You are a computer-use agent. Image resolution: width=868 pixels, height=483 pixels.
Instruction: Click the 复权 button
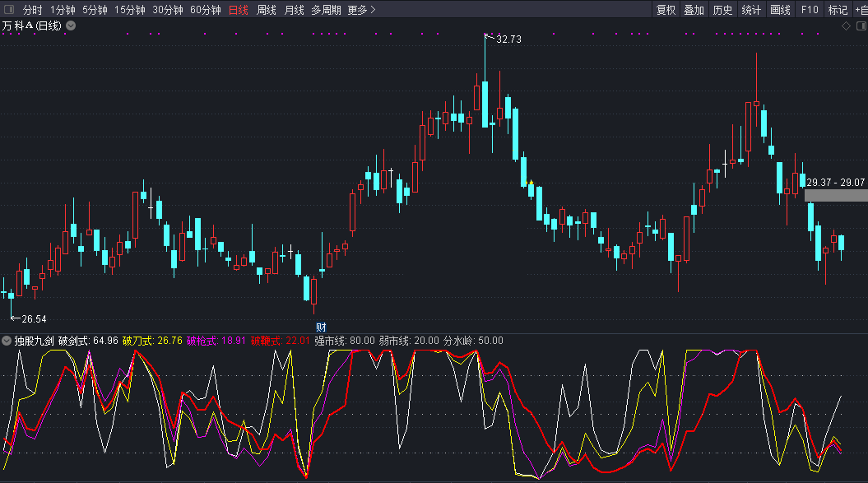click(x=666, y=10)
